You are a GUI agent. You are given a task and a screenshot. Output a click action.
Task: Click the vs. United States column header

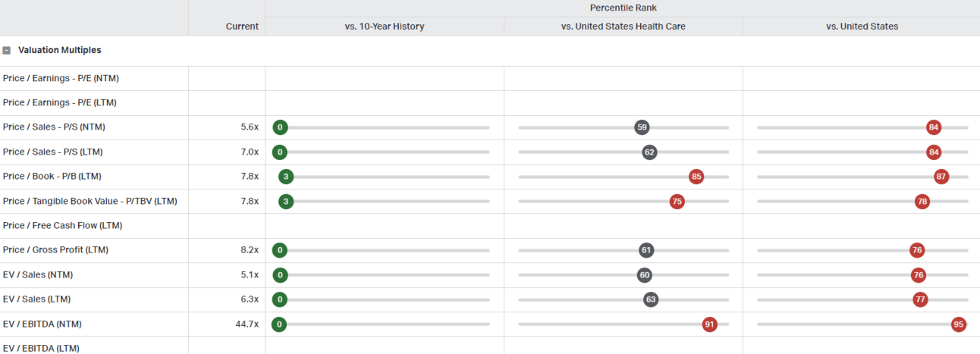[x=862, y=27]
